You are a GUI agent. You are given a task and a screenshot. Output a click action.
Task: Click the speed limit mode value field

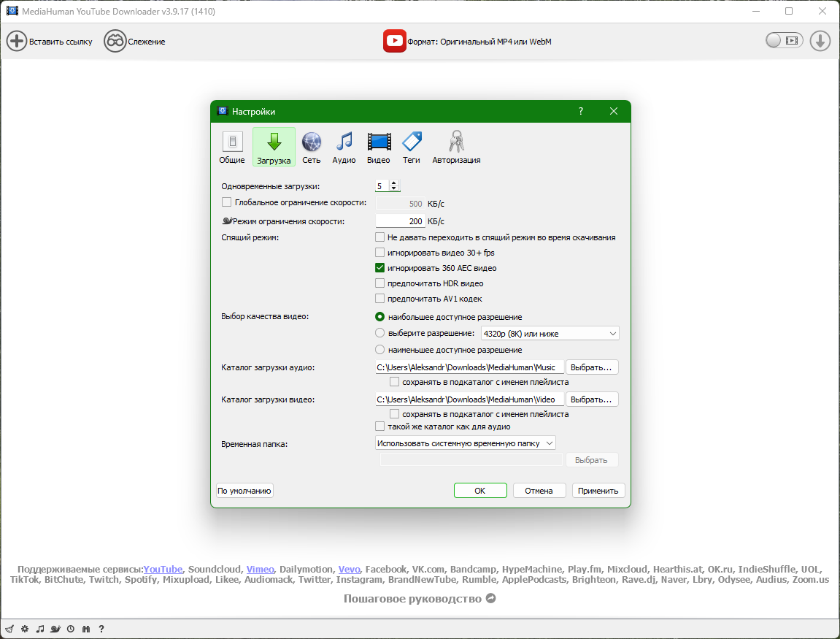pos(400,221)
